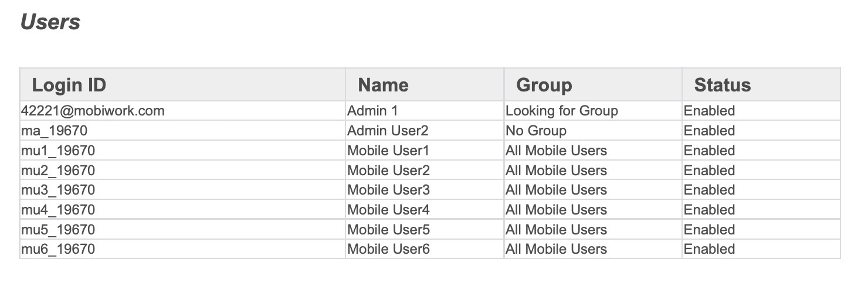Open the mu3_19670 user row

coord(58,190)
